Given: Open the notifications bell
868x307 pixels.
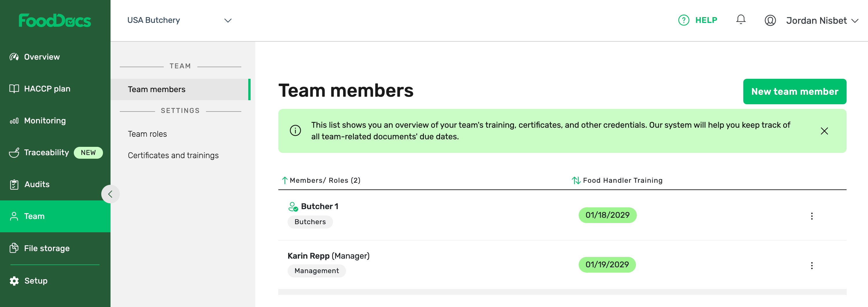Looking at the screenshot, I should click(740, 20).
